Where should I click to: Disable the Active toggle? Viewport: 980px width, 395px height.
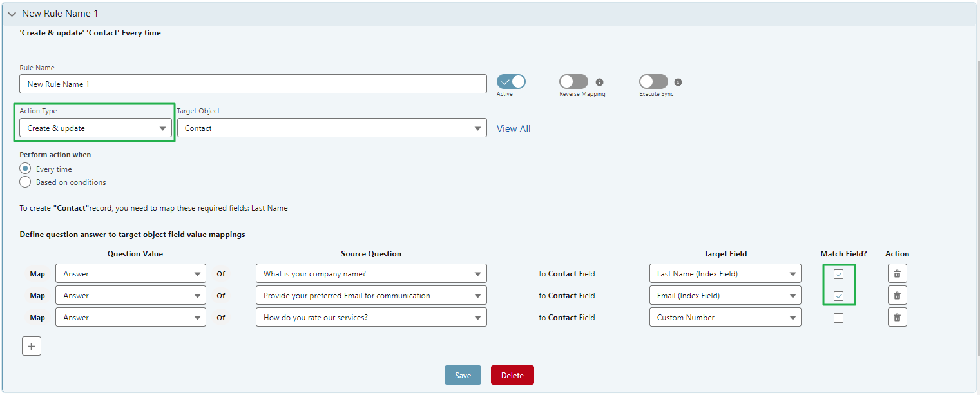tap(511, 81)
